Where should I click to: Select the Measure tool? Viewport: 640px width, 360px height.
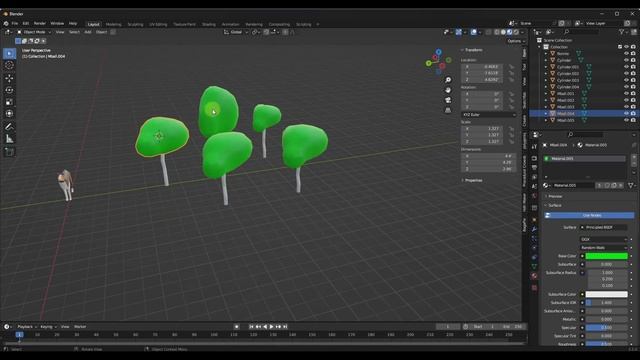tap(9, 139)
